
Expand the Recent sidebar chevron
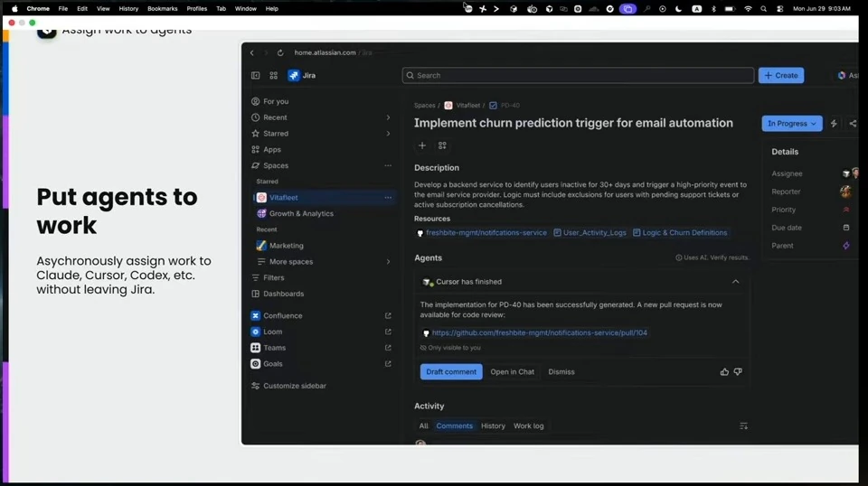tap(388, 117)
